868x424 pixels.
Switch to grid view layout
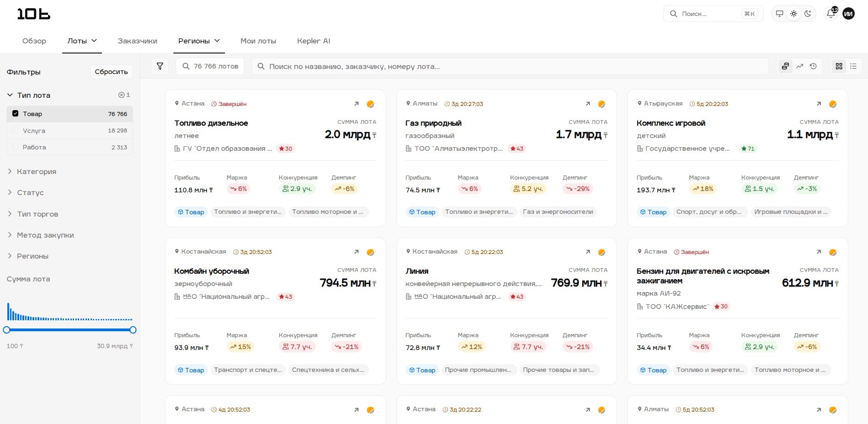[x=839, y=66]
